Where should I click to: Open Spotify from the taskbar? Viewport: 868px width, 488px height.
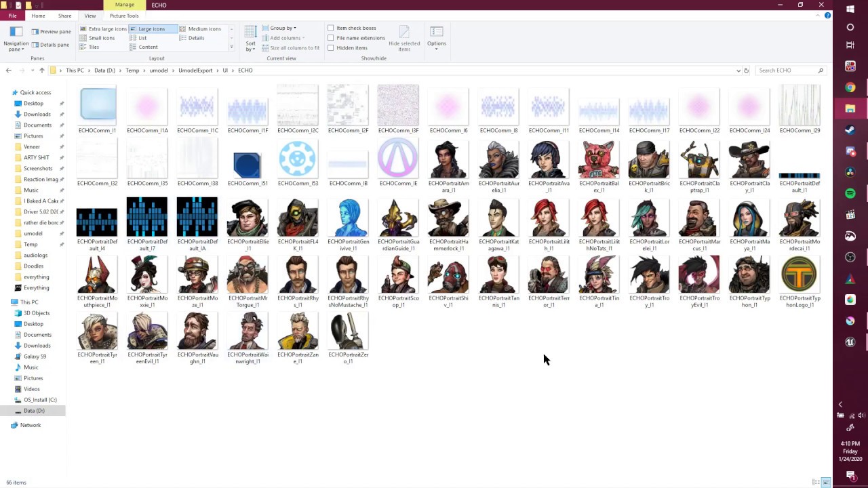click(x=850, y=194)
